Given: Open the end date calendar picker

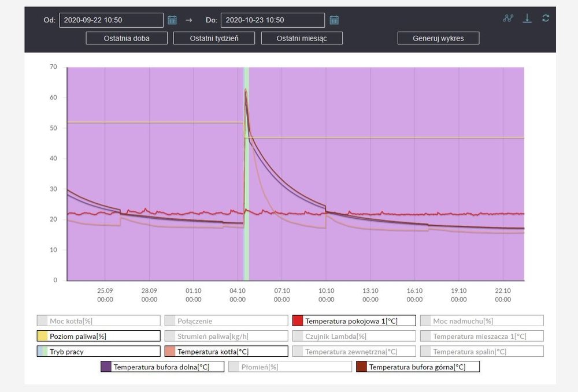Looking at the screenshot, I should point(334,20).
